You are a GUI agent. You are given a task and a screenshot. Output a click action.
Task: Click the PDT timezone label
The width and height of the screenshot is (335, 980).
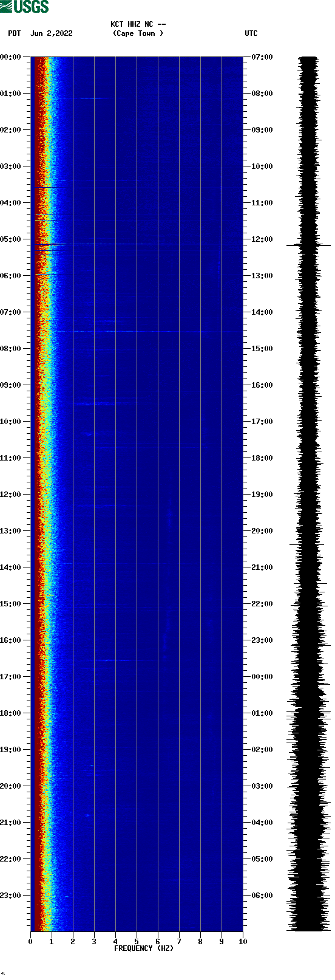15,33
